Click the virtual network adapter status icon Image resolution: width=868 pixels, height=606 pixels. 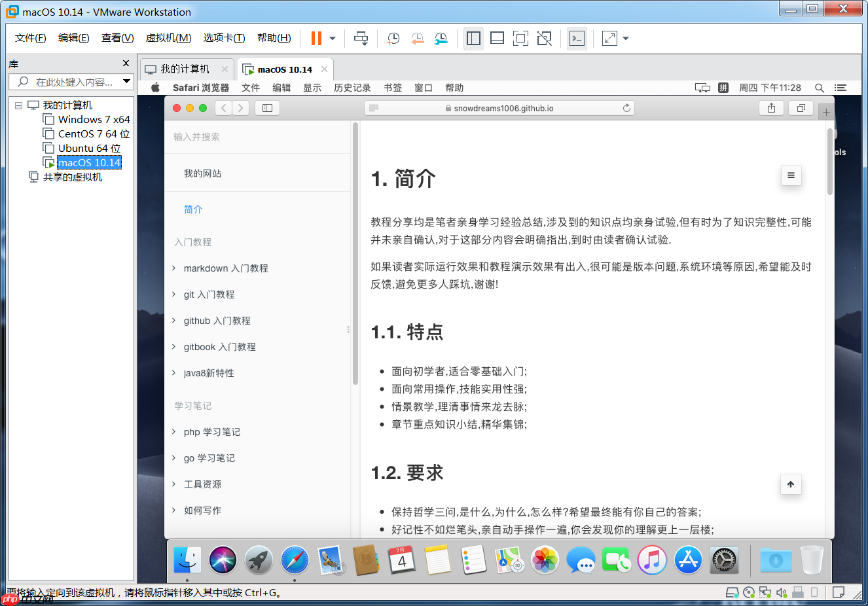pyautogui.click(x=766, y=592)
